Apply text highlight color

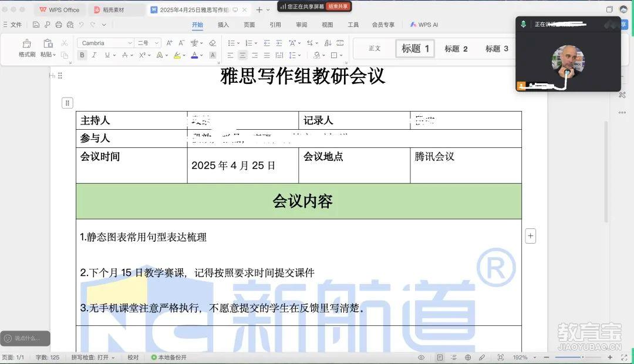(x=177, y=55)
